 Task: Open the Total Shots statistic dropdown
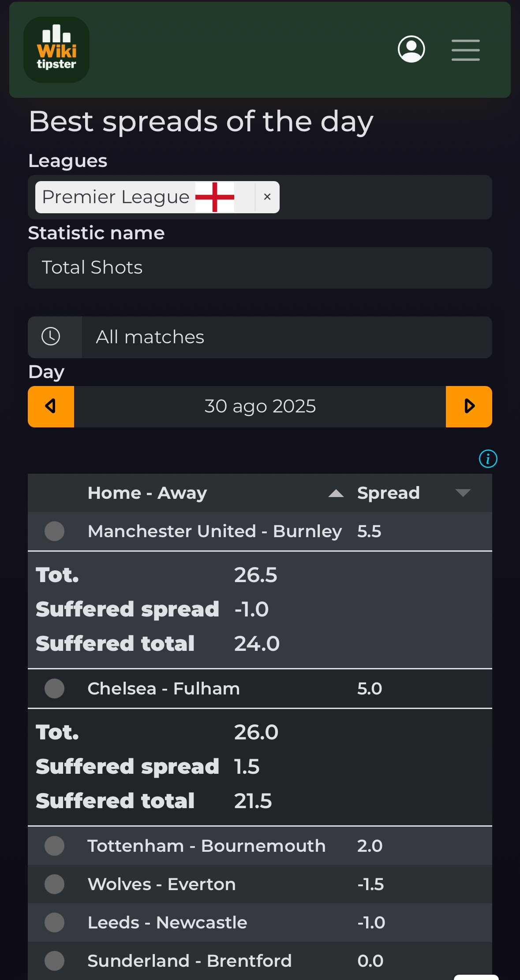coord(260,267)
